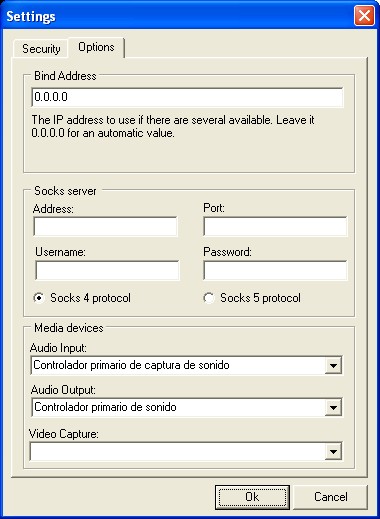Expand the Audio Input dropdown arrow

(333, 365)
